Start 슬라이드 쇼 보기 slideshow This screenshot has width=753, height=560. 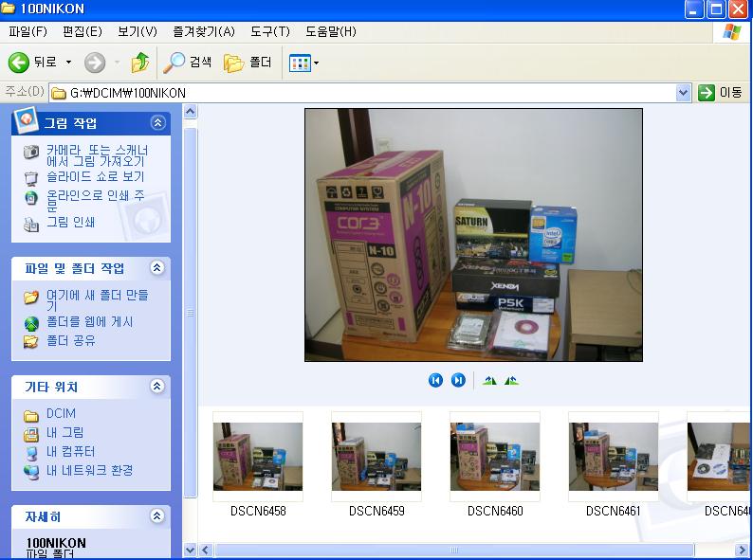click(95, 176)
